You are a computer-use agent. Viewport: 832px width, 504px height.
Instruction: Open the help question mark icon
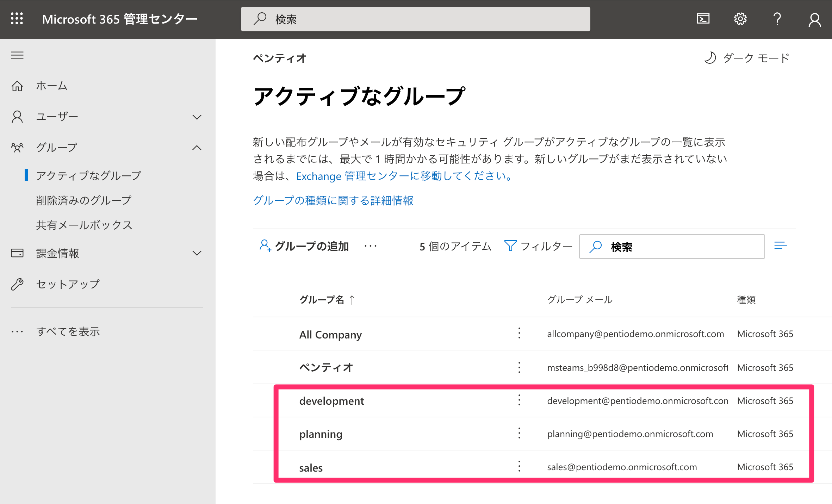pos(777,19)
